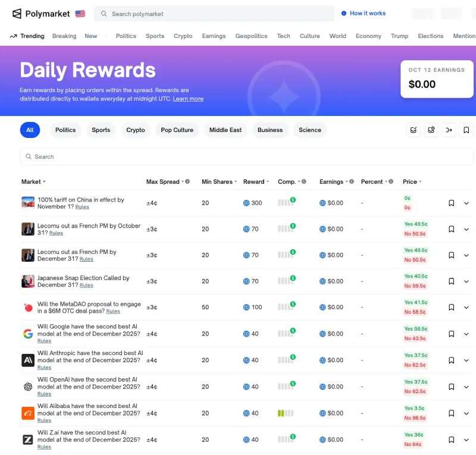This screenshot has height=455, width=476.
Task: Focus the rewards Search field
Action: click(x=246, y=156)
